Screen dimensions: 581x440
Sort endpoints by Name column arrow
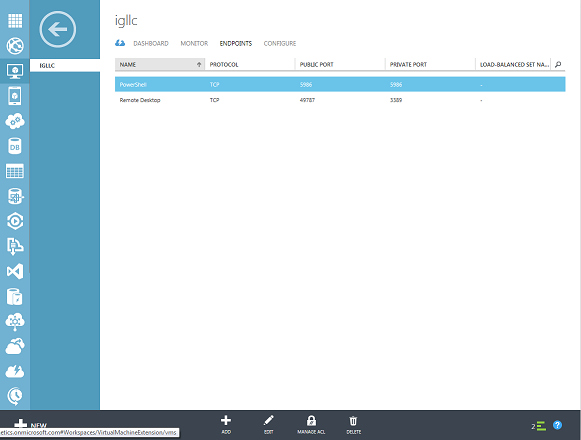point(199,64)
